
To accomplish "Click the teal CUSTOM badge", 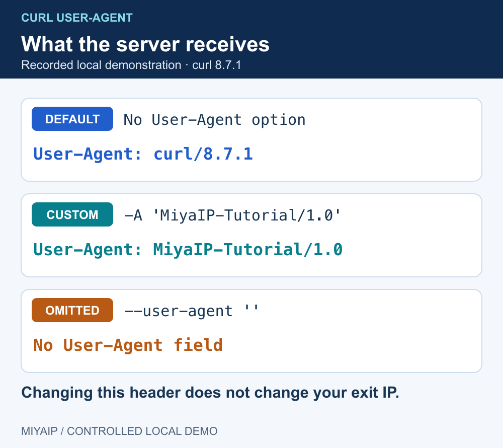I will coord(72,214).
